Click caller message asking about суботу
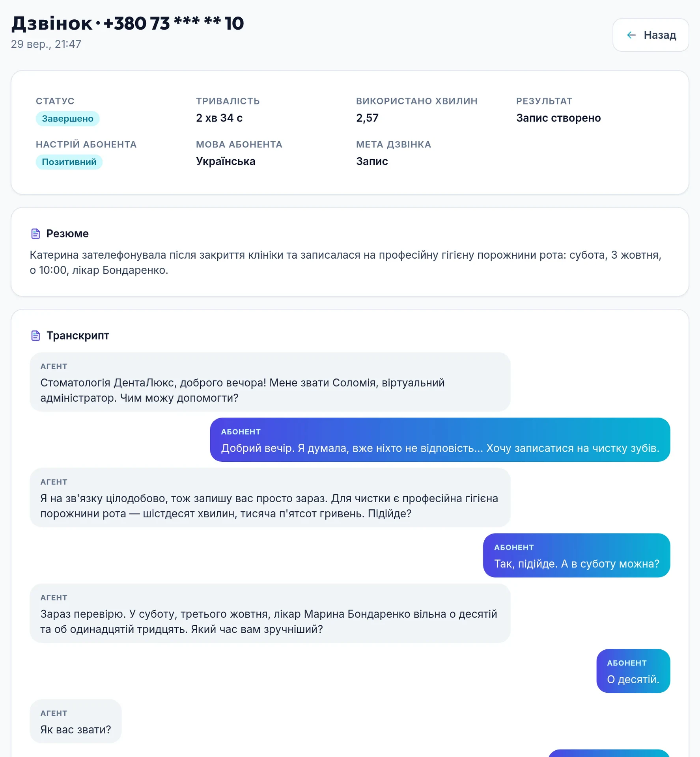 click(x=577, y=556)
